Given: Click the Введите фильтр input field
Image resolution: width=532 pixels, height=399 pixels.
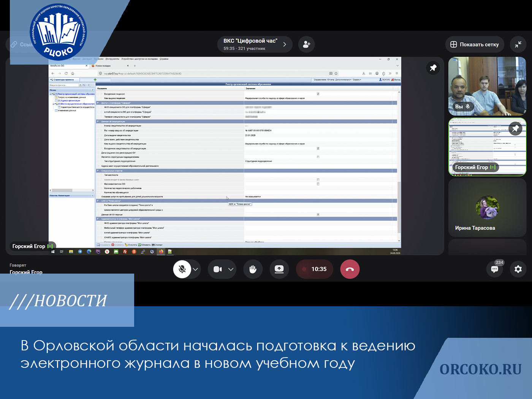Looking at the screenshot, I should [x=63, y=85].
